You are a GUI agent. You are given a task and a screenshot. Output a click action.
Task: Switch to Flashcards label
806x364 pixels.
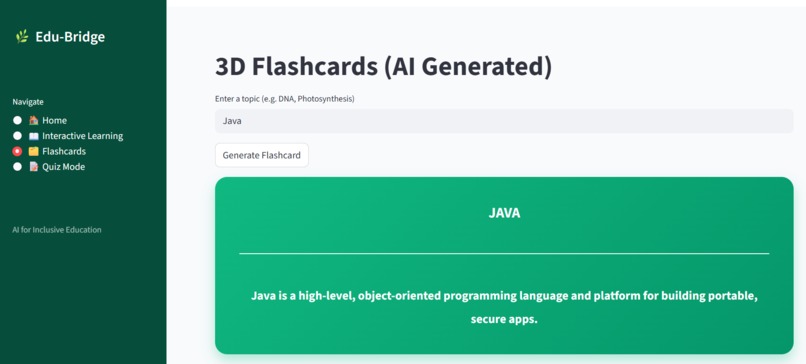pyautogui.click(x=64, y=152)
